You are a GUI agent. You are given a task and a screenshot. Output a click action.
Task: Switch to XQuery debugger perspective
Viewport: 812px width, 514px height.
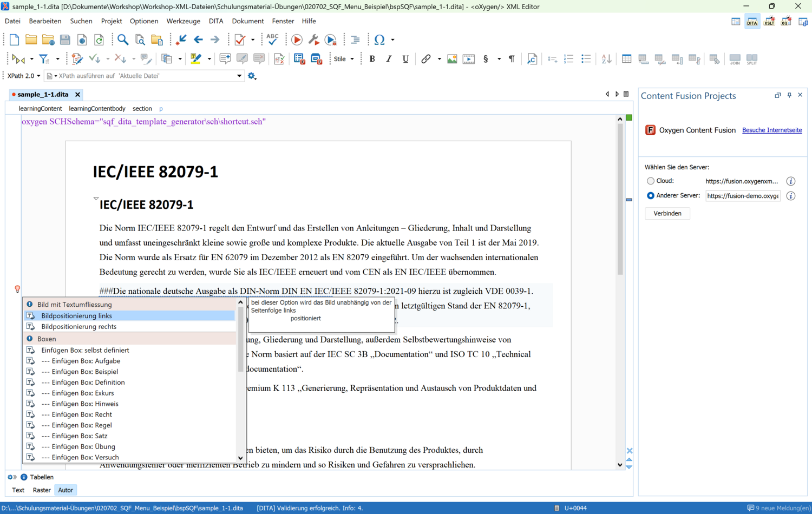click(x=786, y=22)
